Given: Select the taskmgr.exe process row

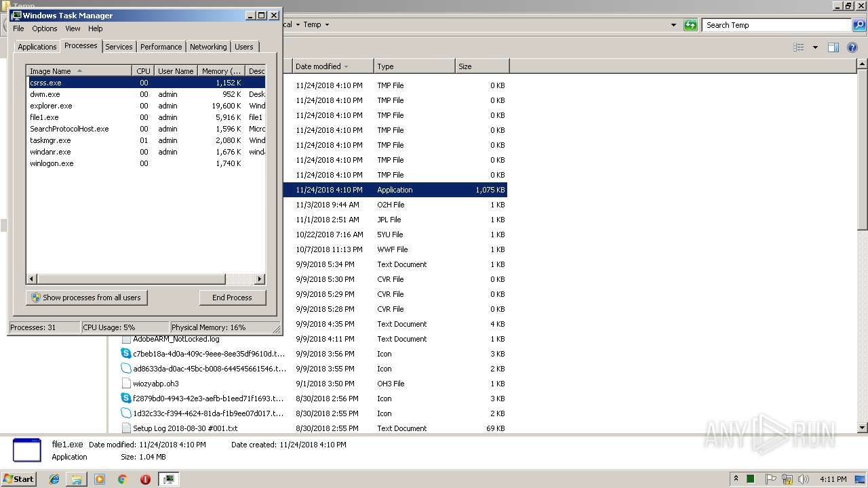Looking at the screenshot, I should 146,140.
